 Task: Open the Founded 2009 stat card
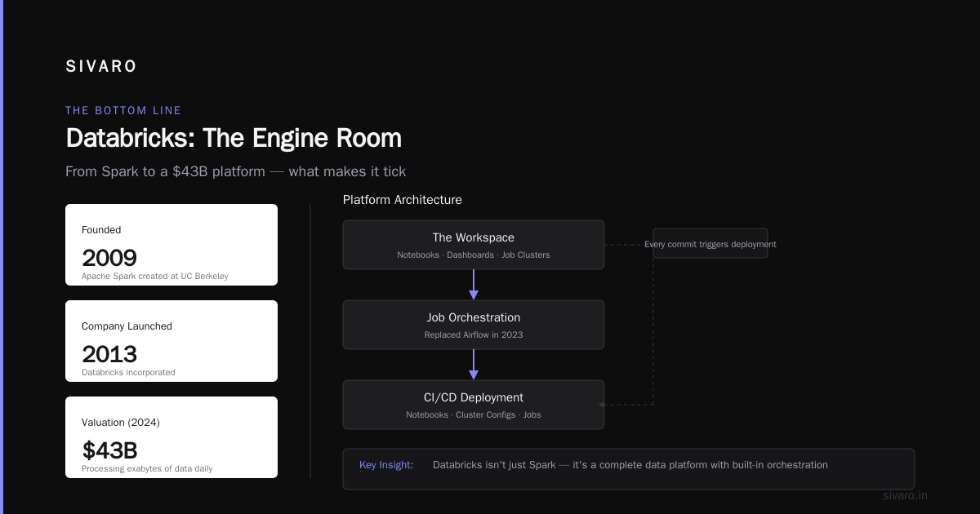tap(171, 245)
